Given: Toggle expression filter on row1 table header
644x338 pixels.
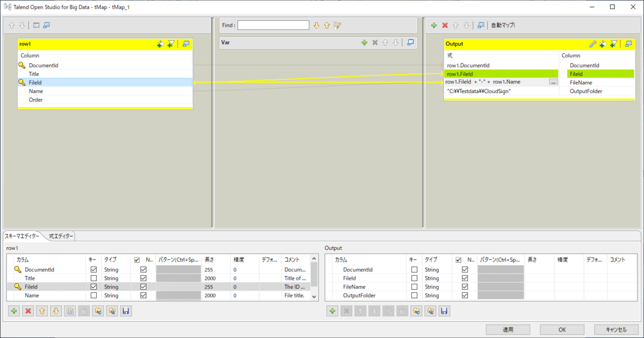Looking at the screenshot, I should (x=171, y=44).
